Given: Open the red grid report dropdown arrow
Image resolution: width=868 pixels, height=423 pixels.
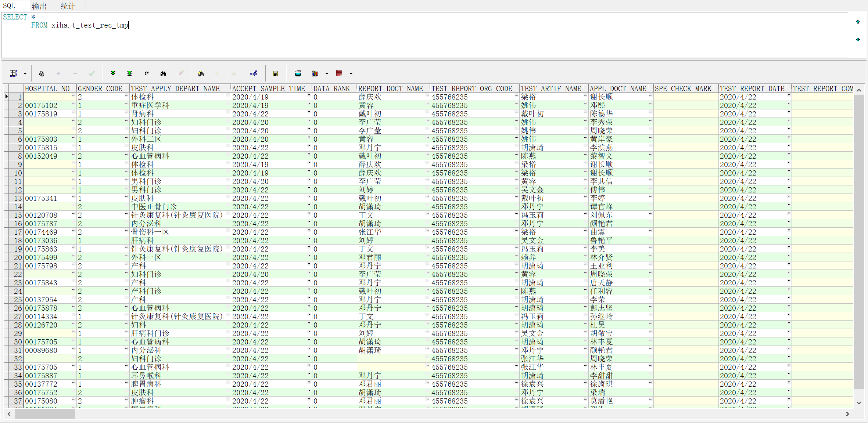Looking at the screenshot, I should (x=351, y=74).
